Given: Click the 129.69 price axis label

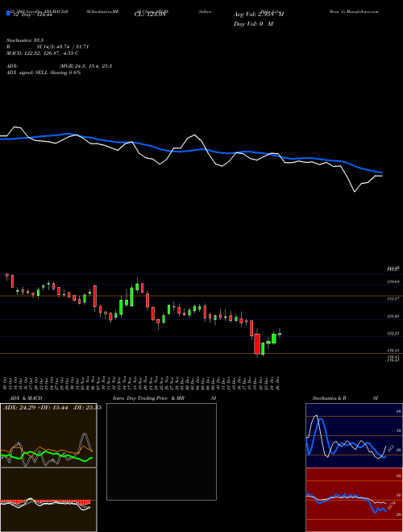Looking at the screenshot, I should pos(393,281).
